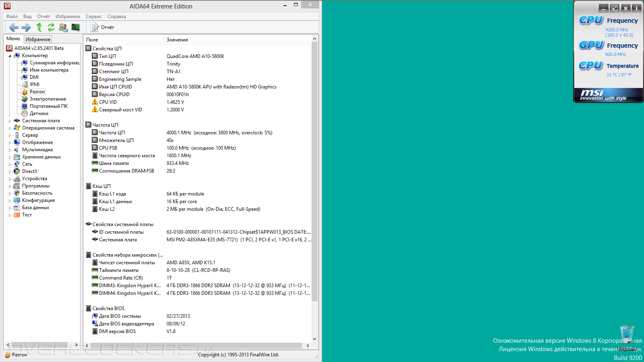644x362 pixels.
Task: Click the Сеть network icon
Action: click(17, 164)
